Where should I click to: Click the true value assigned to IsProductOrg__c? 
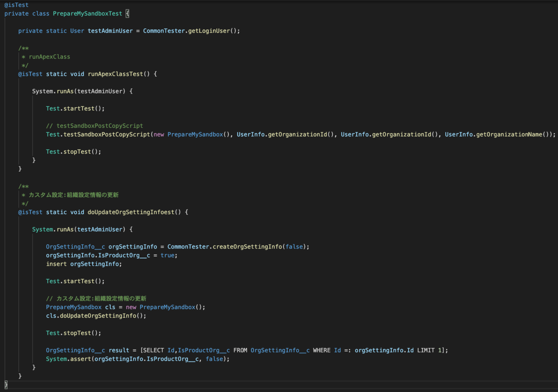(x=167, y=255)
